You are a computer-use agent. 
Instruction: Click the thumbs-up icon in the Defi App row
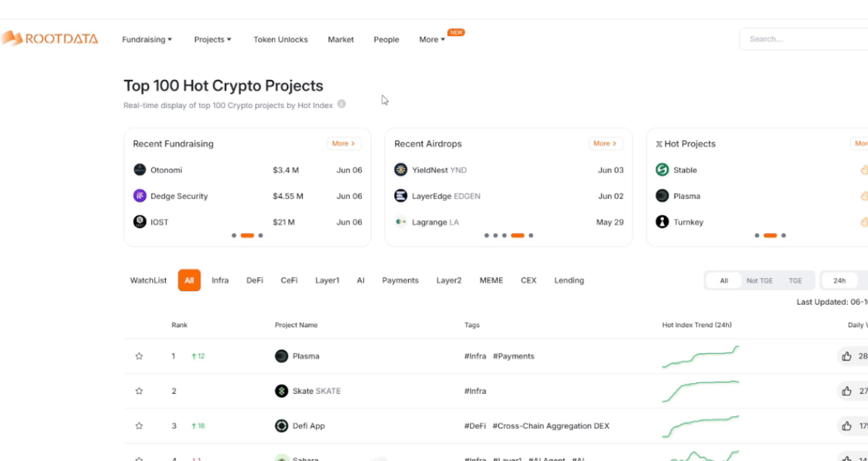(x=846, y=426)
